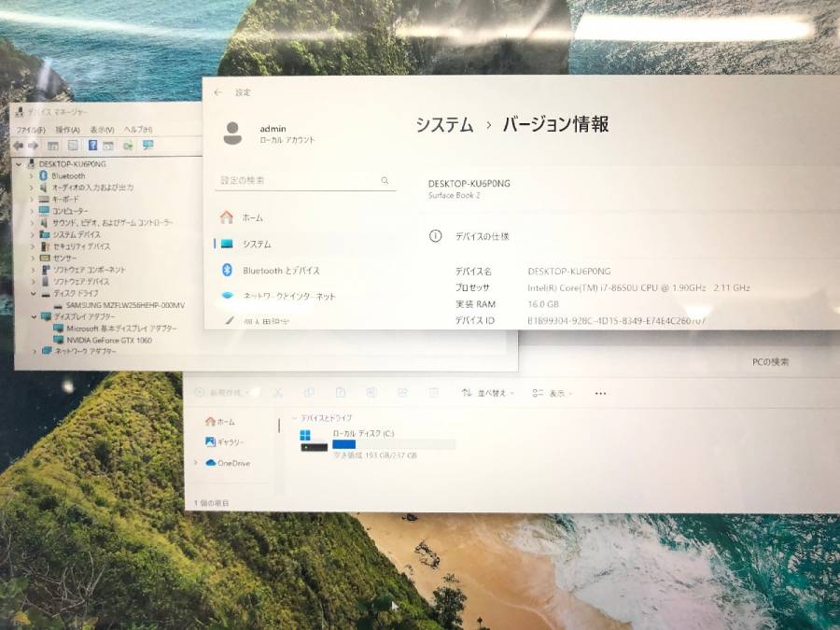
Task: Click the システム breadcrumb link
Action: 444,124
